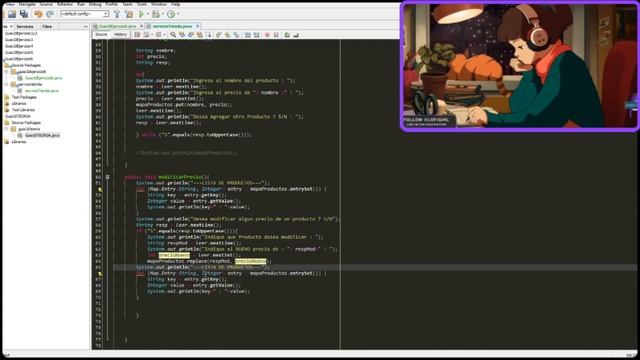640x360 pixels.
Task: Collapse the serviciotienda package node
Action: coord(7,84)
